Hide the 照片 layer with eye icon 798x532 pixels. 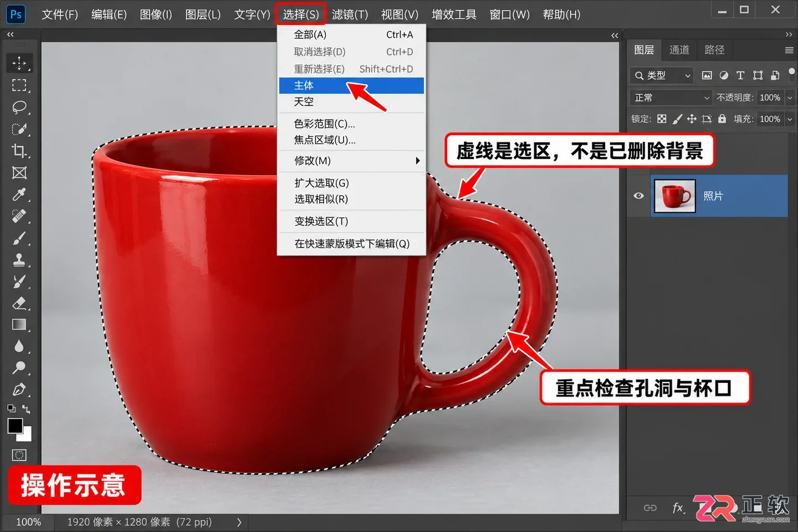tap(638, 196)
